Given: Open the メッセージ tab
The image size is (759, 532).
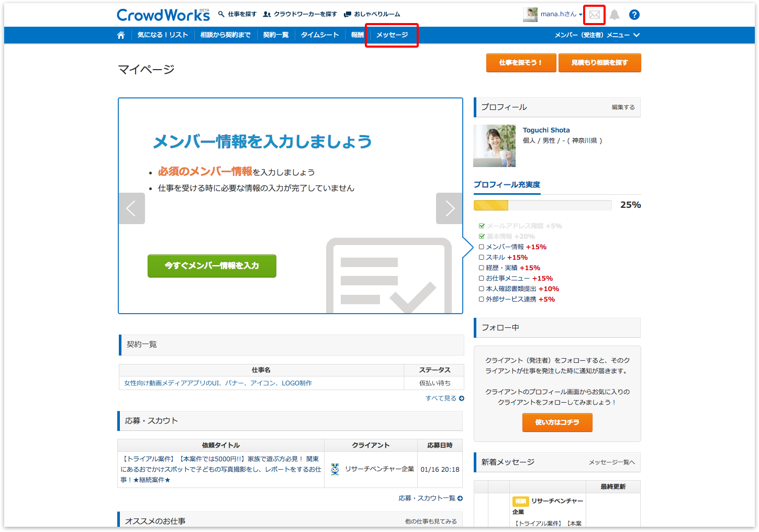Looking at the screenshot, I should (x=392, y=35).
